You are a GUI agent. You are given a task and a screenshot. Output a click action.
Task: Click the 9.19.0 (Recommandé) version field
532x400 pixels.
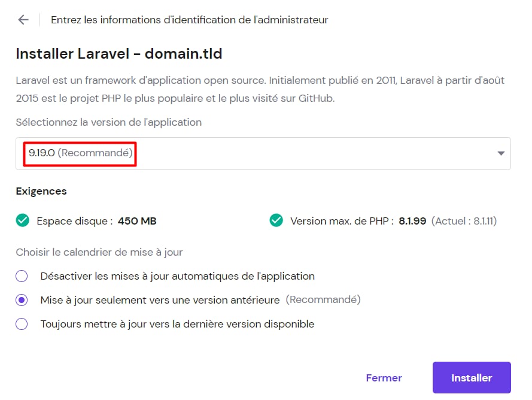[x=263, y=153]
